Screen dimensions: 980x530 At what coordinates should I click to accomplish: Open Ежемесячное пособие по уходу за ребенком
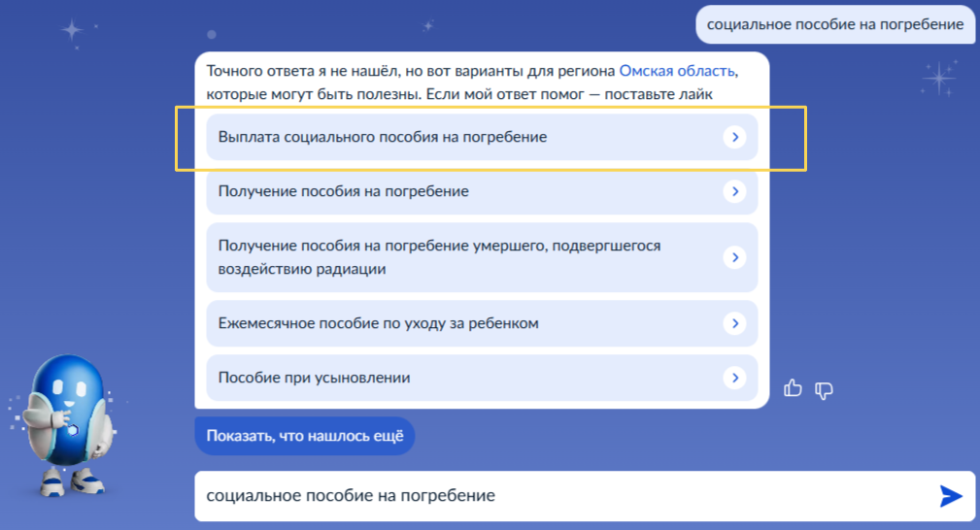click(379, 323)
